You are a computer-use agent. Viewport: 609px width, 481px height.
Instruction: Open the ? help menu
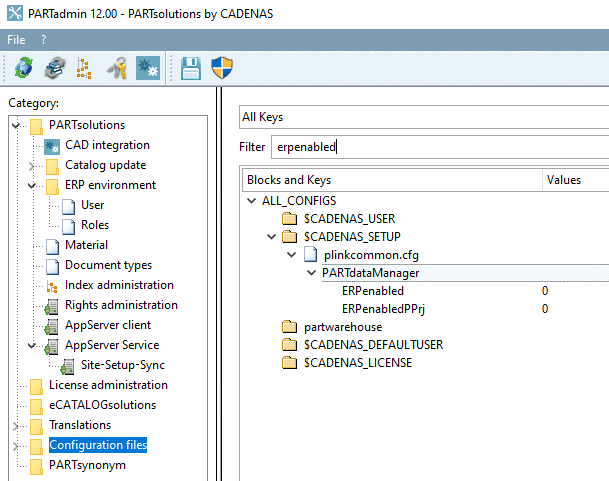[x=44, y=39]
